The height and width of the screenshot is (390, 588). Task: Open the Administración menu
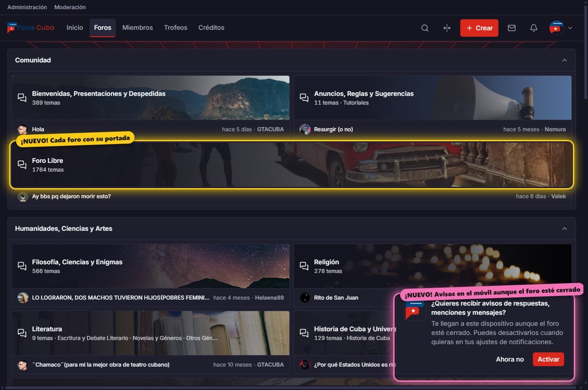(27, 7)
